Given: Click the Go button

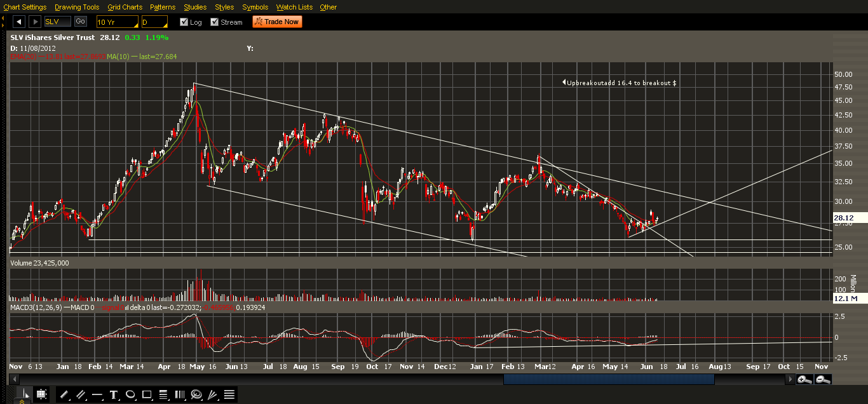Looking at the screenshot, I should 81,22.
